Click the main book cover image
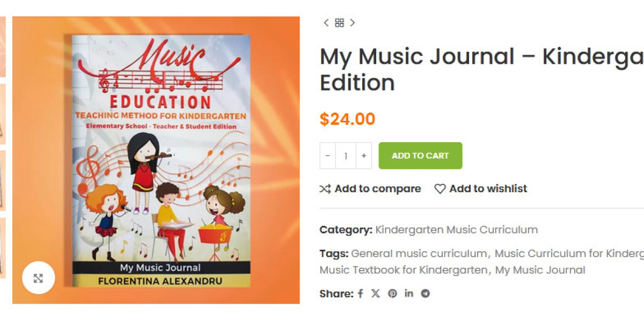This screenshot has height=322, width=644. pyautogui.click(x=156, y=160)
